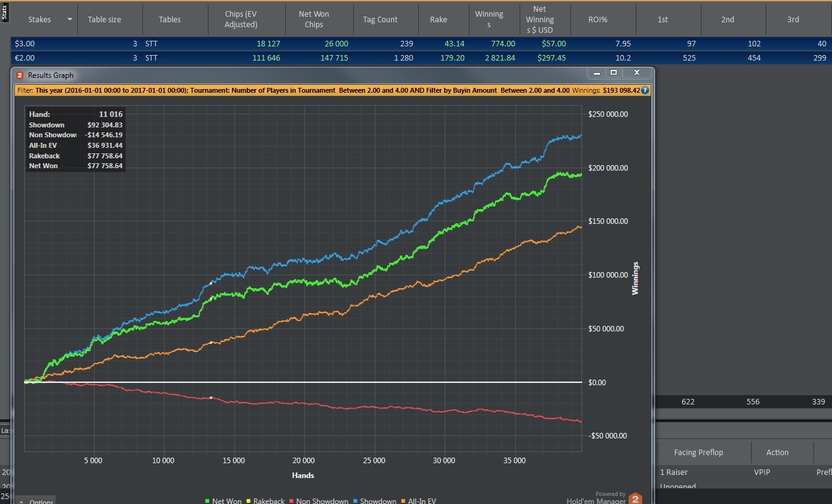Toggle the Showdown legend entry
Viewport: 832px width, 504px height.
[374, 501]
